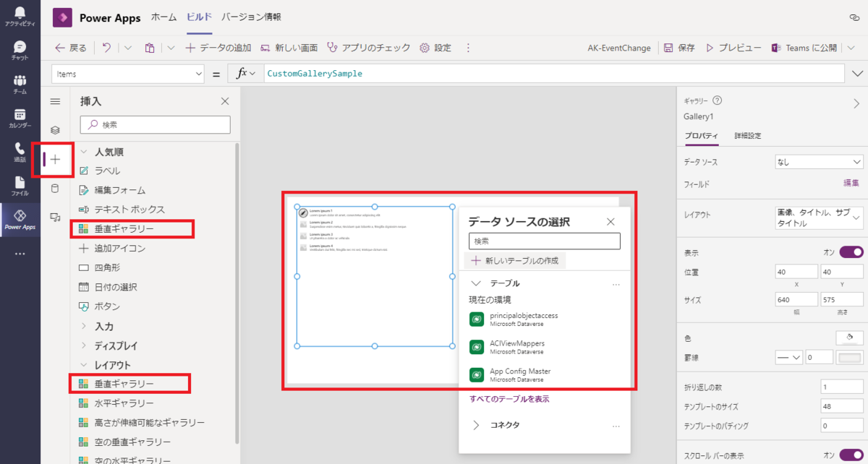The width and height of the screenshot is (868, 464).
Task: Open the データソース dropdown showing なし
Action: click(x=818, y=161)
